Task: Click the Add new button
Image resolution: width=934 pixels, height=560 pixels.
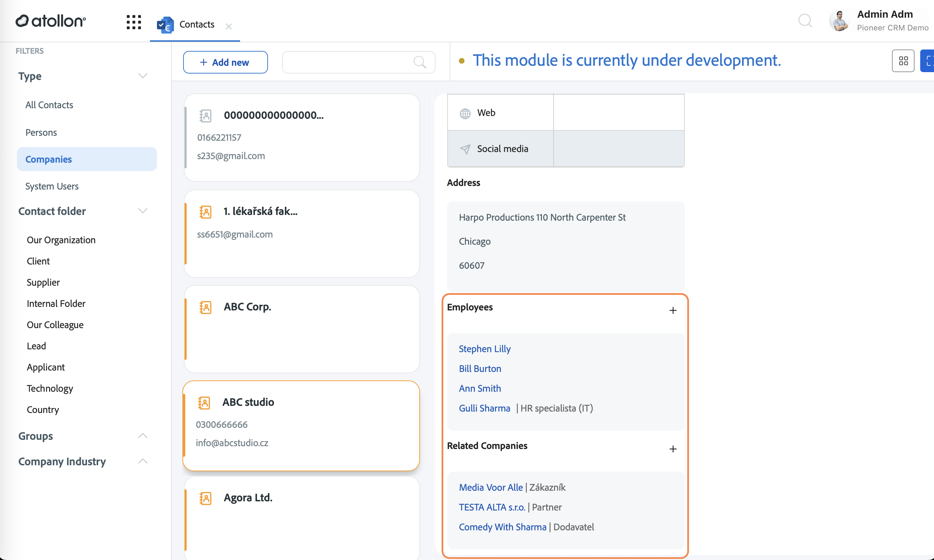Action: (x=225, y=62)
